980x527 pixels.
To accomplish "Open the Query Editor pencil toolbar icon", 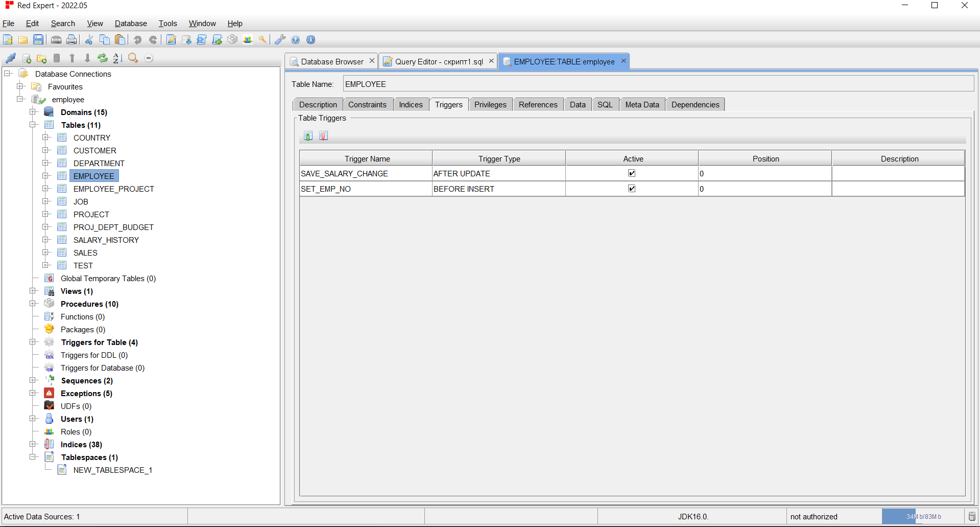I will pyautogui.click(x=172, y=40).
